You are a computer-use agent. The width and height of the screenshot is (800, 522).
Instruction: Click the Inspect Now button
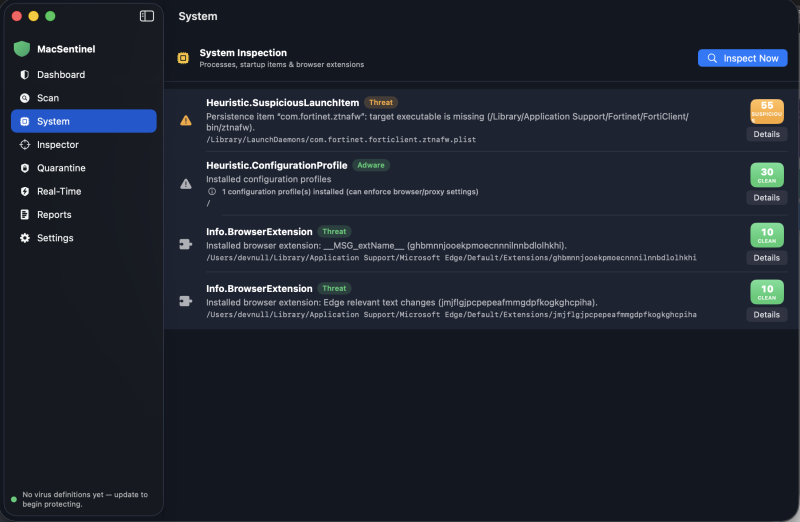point(742,58)
